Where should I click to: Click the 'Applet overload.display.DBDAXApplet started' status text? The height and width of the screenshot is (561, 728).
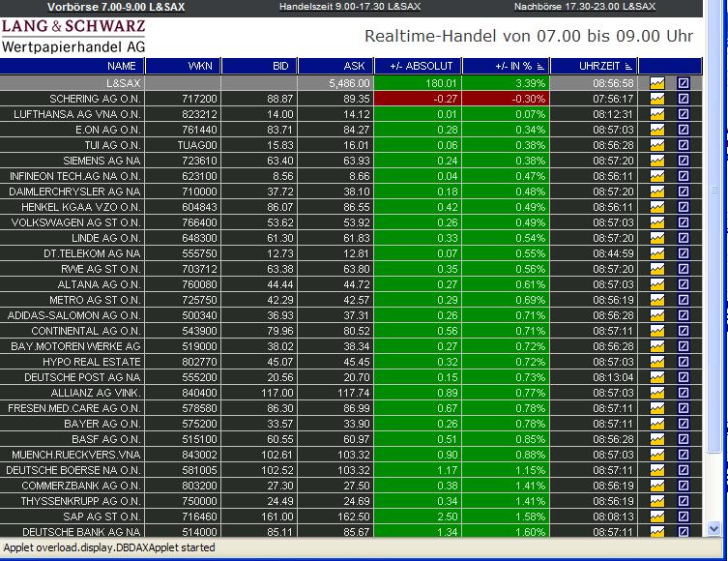[109, 547]
